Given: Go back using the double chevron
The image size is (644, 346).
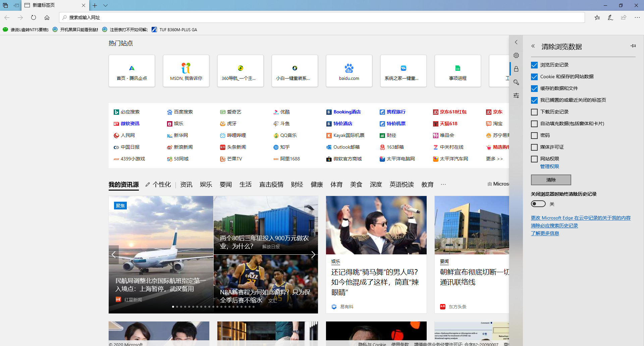Looking at the screenshot, I should [x=533, y=46].
